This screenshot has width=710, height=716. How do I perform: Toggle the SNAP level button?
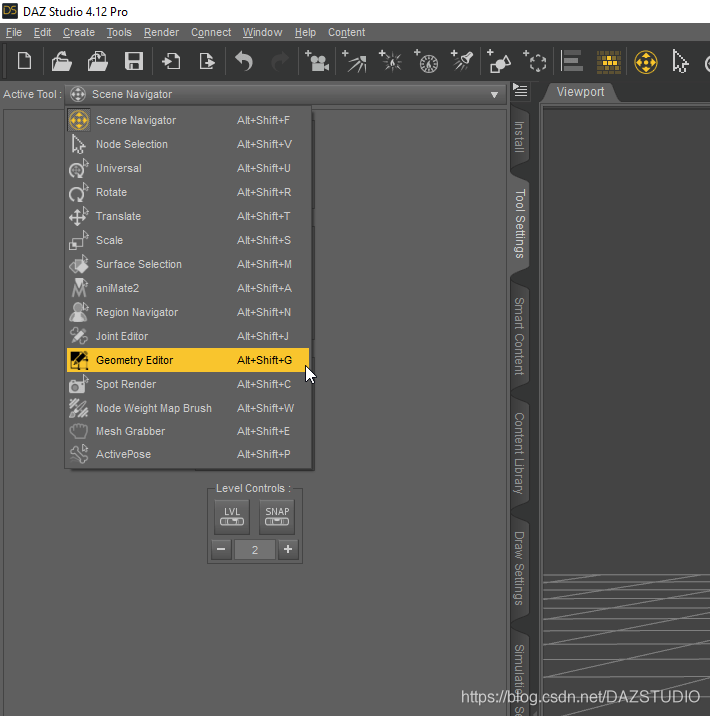277,516
